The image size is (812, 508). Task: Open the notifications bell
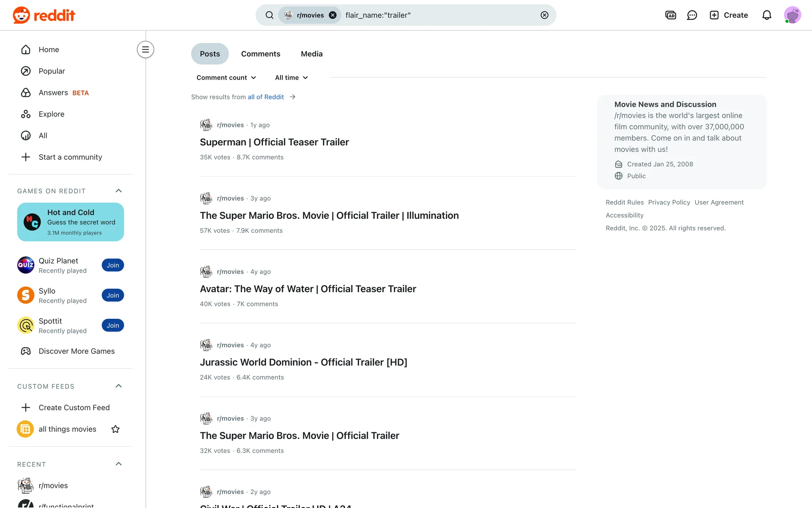point(766,15)
